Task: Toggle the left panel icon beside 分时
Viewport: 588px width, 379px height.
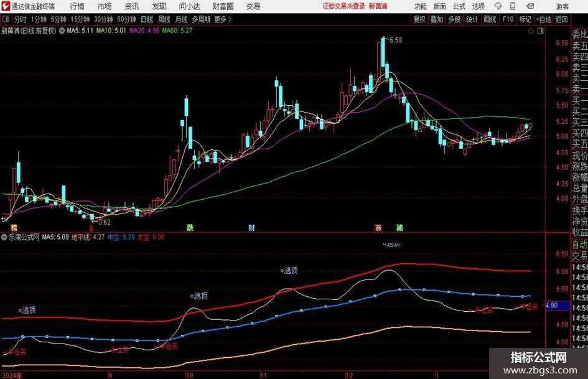Action: (5, 19)
